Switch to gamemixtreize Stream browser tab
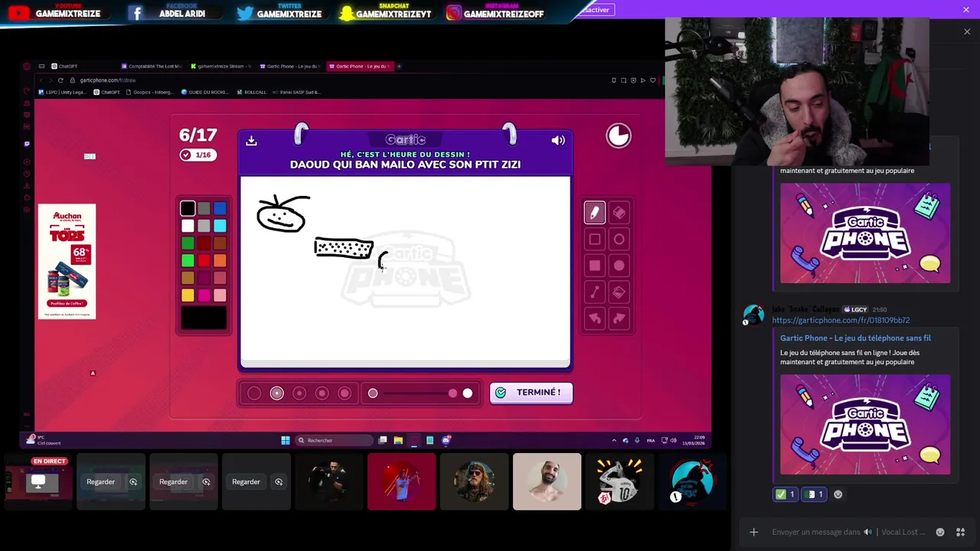Image resolution: width=980 pixels, height=551 pixels. [222, 66]
